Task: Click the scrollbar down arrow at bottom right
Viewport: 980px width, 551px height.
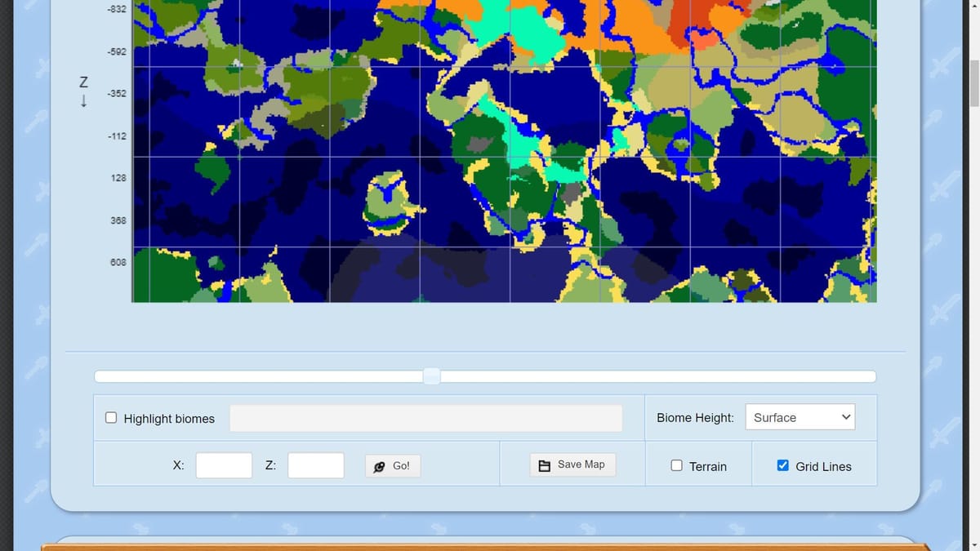Action: coord(973,544)
